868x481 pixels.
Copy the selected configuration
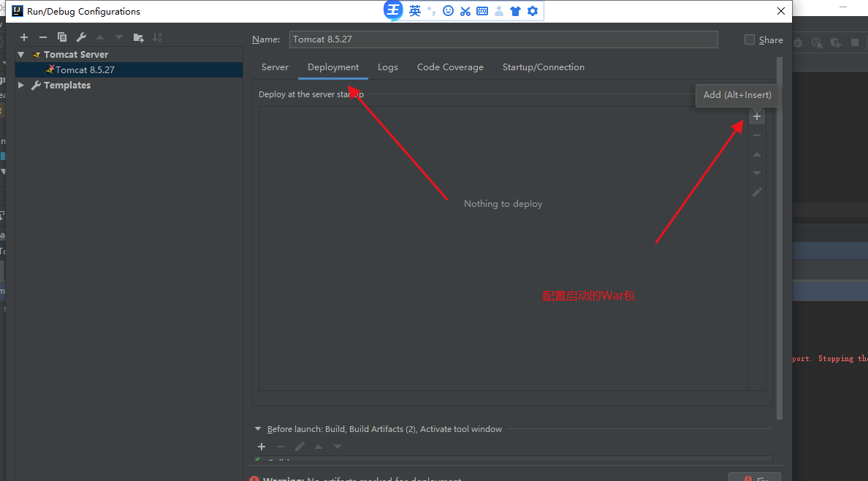(x=62, y=37)
